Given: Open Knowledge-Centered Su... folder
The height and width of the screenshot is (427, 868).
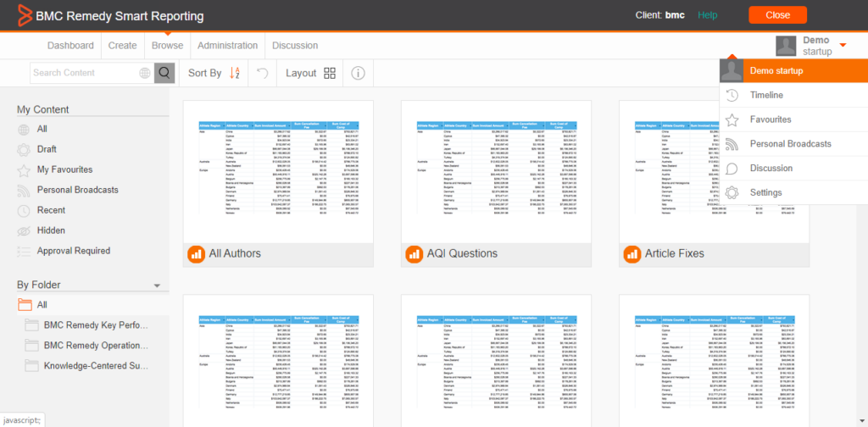Looking at the screenshot, I should [96, 366].
